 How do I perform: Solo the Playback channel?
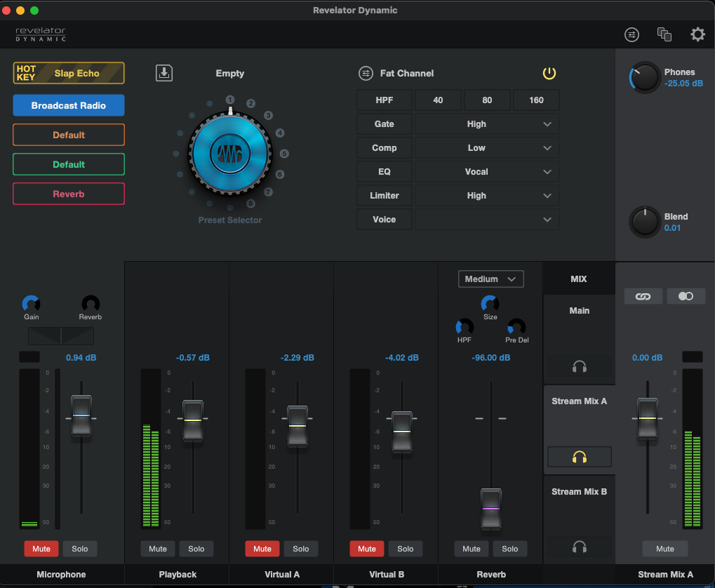tap(196, 549)
